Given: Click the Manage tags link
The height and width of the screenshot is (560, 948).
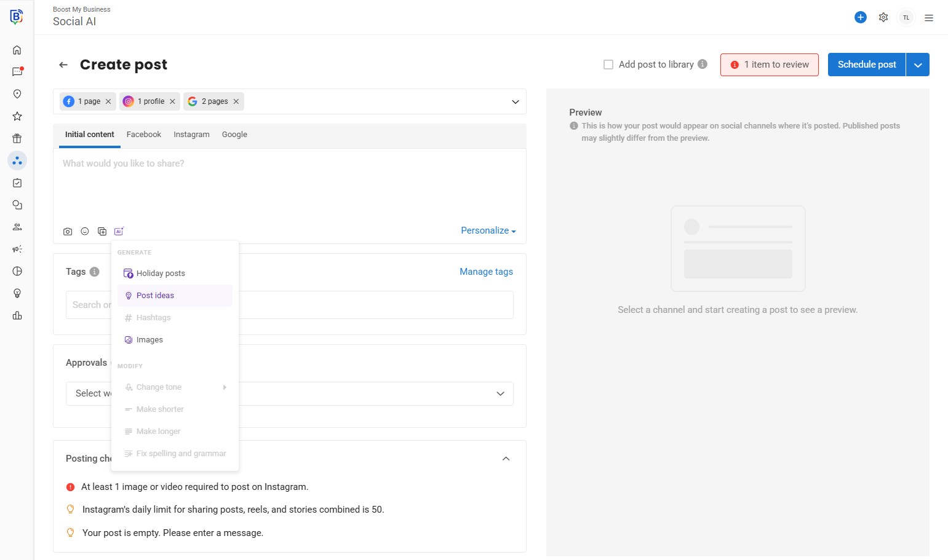Looking at the screenshot, I should click(x=486, y=272).
